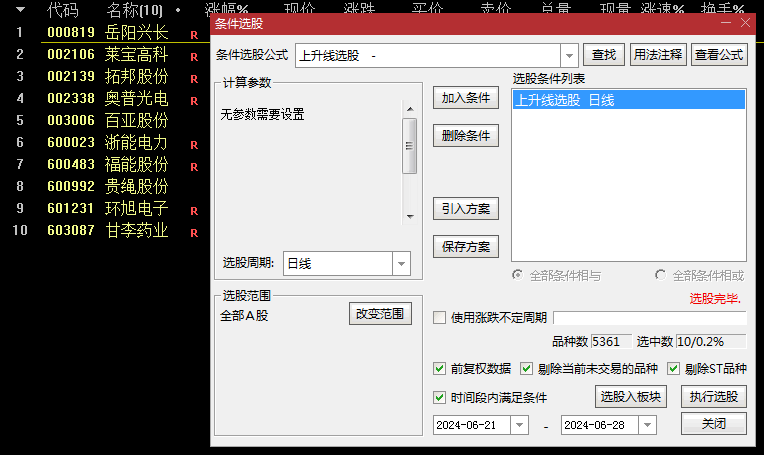
Task: Select stock 600483 福能股份
Action: point(108,164)
